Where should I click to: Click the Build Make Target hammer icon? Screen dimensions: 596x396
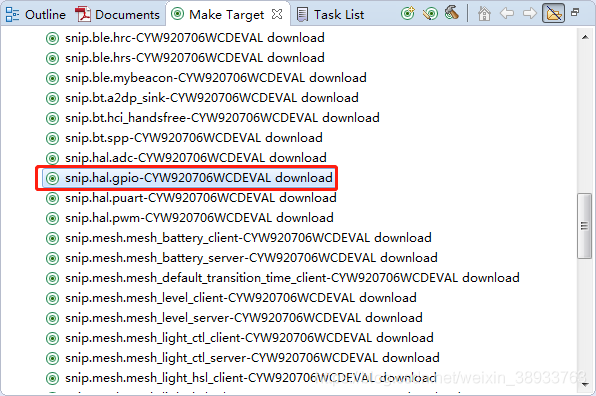coord(452,13)
